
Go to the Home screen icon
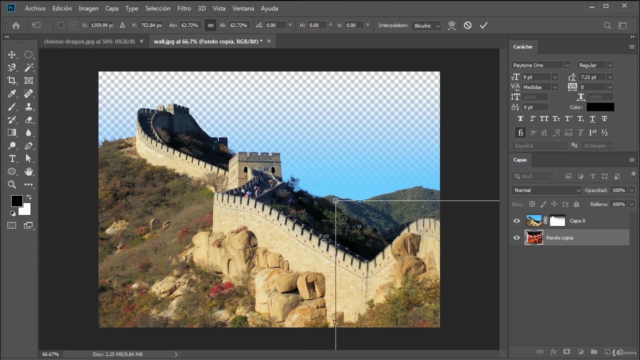click(x=16, y=25)
